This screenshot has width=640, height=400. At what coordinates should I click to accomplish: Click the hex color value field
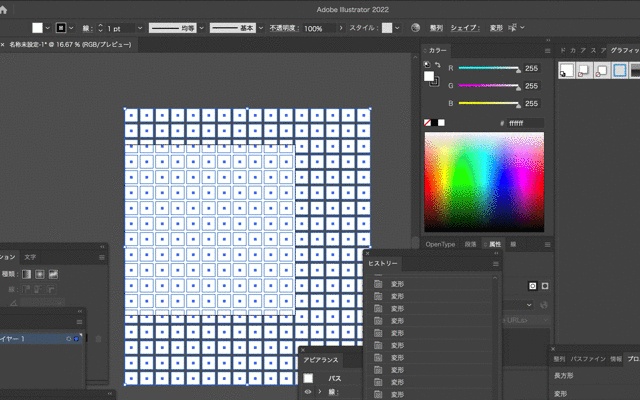coord(525,123)
